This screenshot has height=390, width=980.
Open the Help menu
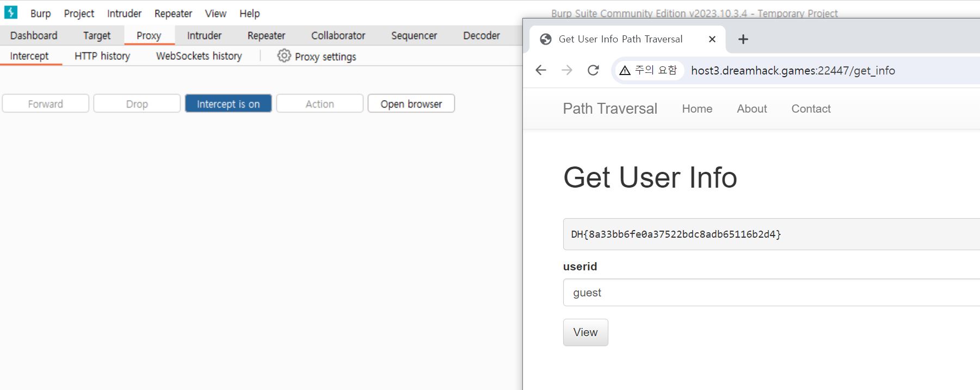(250, 13)
